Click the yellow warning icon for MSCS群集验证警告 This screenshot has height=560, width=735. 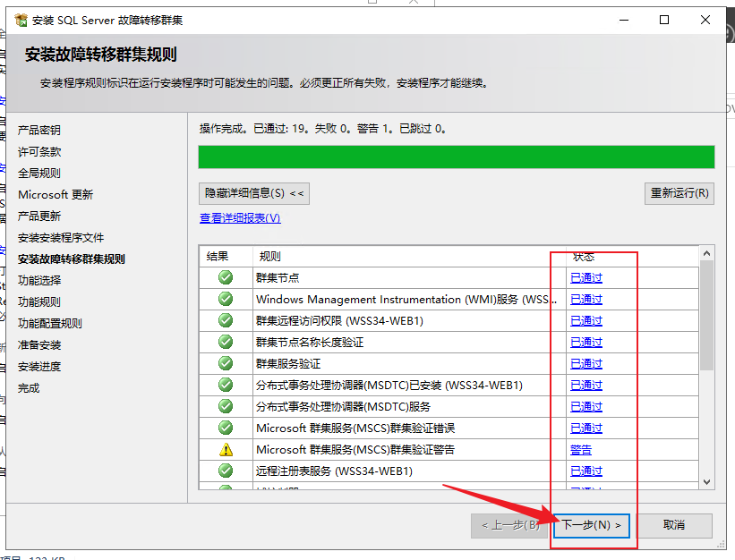tap(226, 449)
